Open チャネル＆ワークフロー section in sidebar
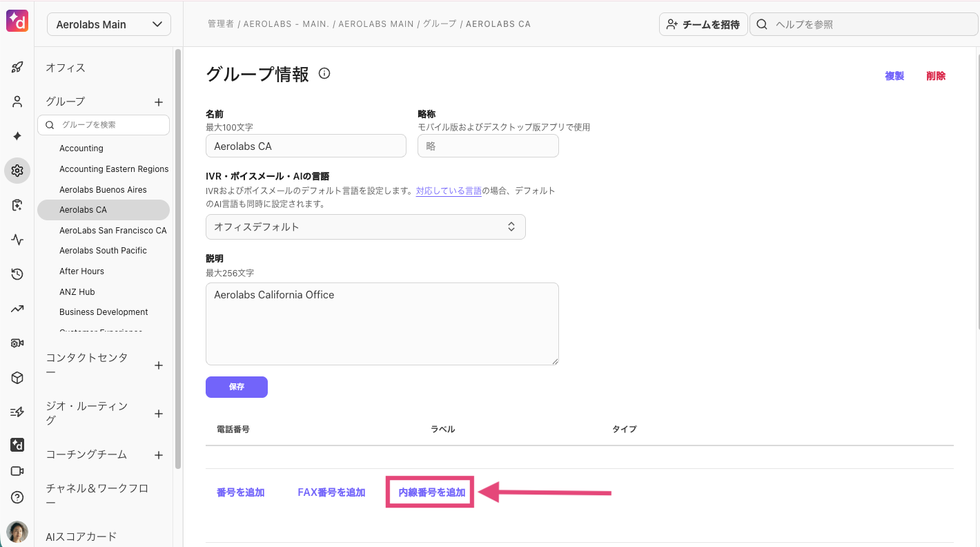This screenshot has width=980, height=547. [x=97, y=495]
